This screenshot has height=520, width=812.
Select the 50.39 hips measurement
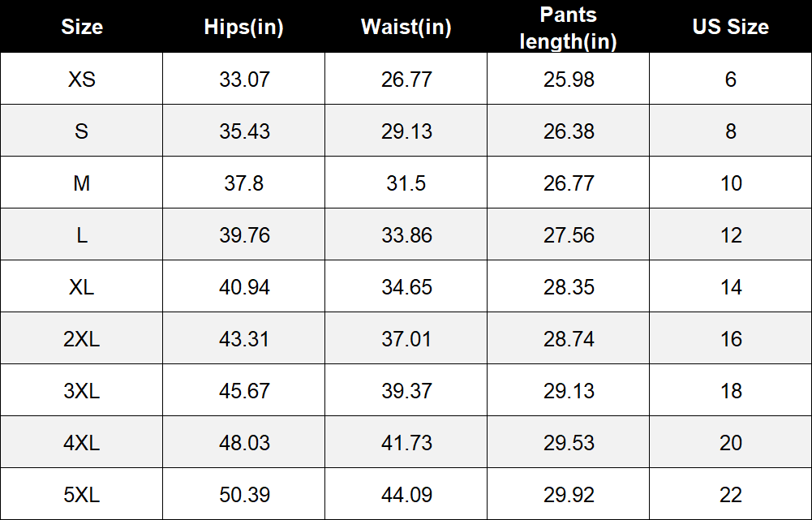(244, 495)
